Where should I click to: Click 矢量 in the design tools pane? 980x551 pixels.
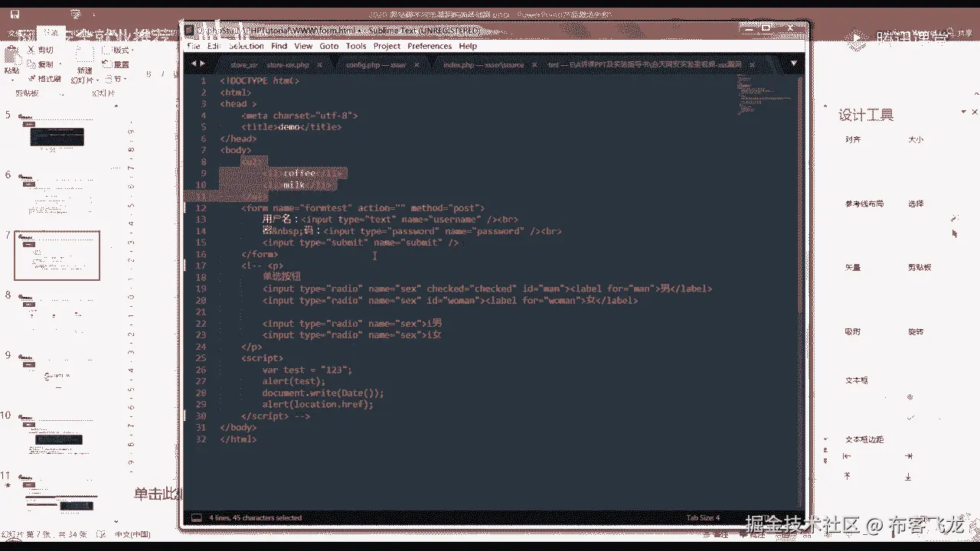coord(852,267)
